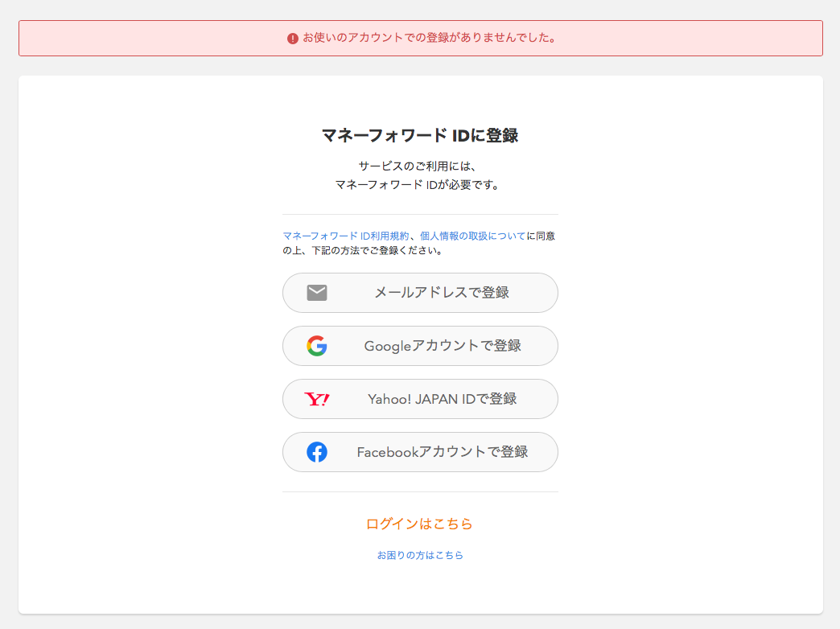Click heading マネーフォワード IDに登録
Viewport: 840px width, 629px height.
[x=420, y=136]
